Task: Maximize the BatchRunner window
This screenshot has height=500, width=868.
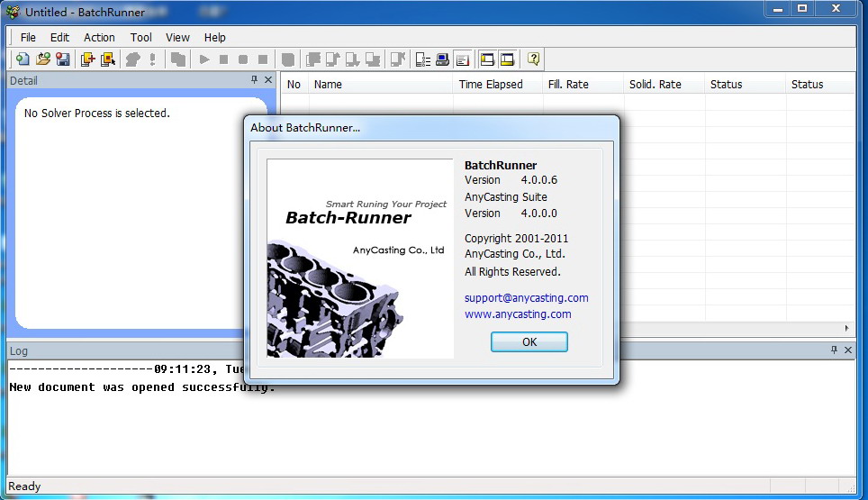Action: 802,8
